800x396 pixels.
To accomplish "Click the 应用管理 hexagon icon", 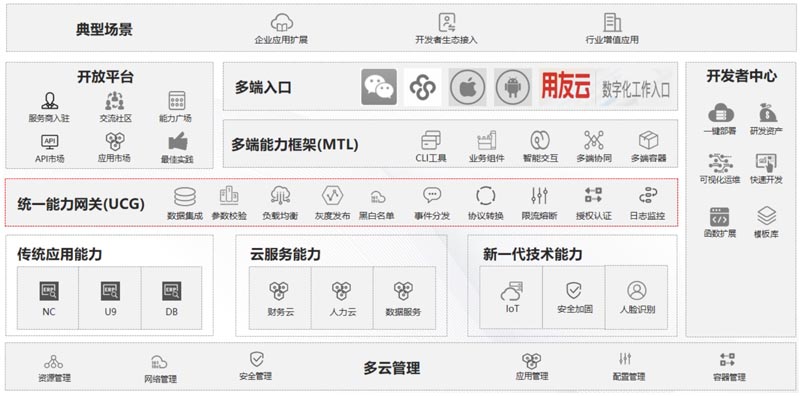I will click(x=532, y=361).
